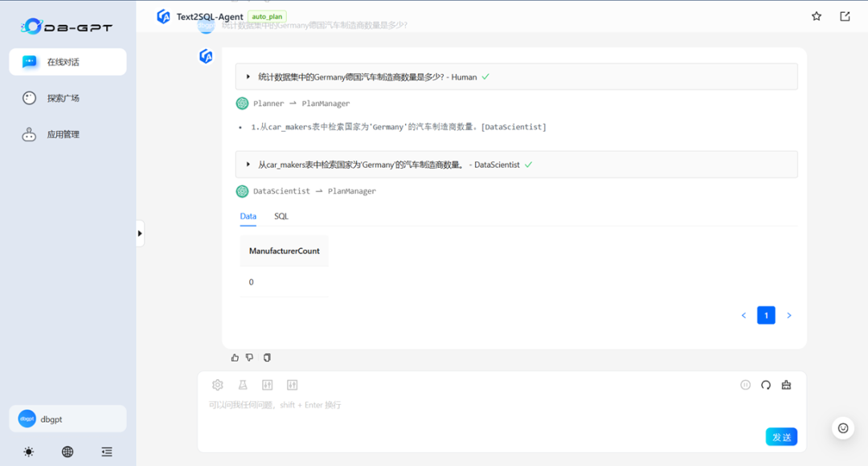Expand the DataScientist task panel
Viewport: 868px width, 466px height.
click(517, 165)
